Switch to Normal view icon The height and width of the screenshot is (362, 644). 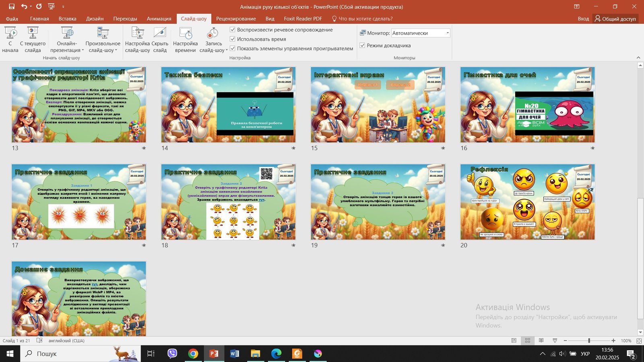(x=514, y=340)
